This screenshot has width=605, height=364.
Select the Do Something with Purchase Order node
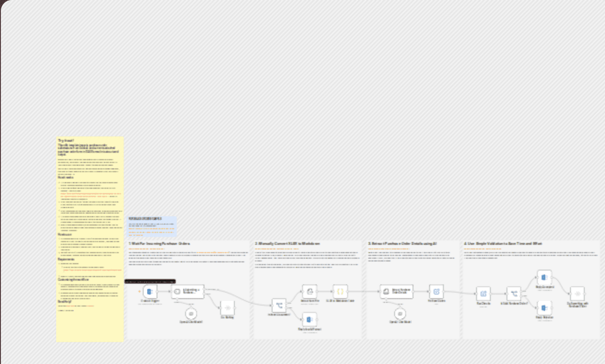coord(577,294)
